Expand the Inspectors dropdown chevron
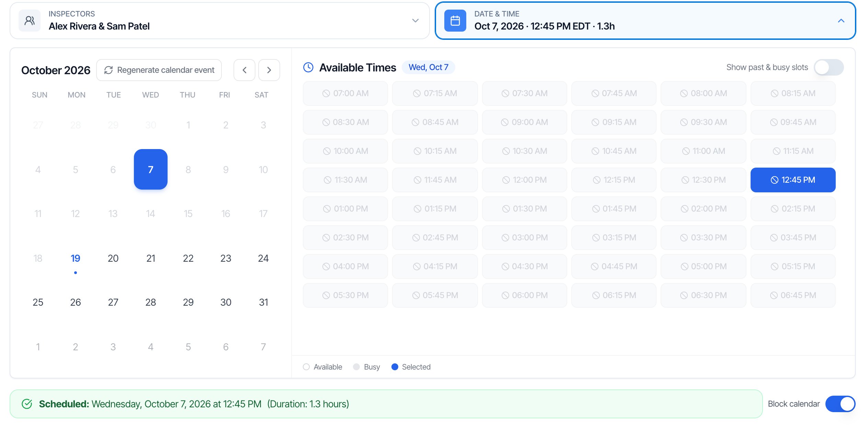 [x=415, y=21]
